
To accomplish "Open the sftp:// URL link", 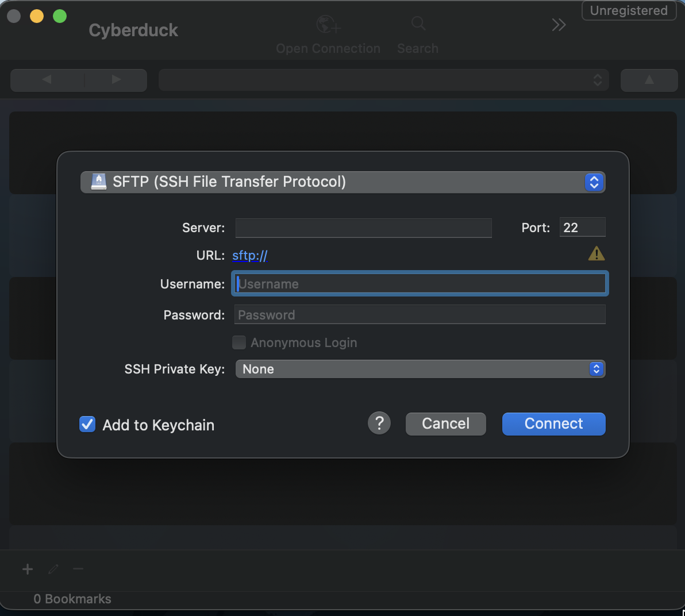I will (x=250, y=256).
